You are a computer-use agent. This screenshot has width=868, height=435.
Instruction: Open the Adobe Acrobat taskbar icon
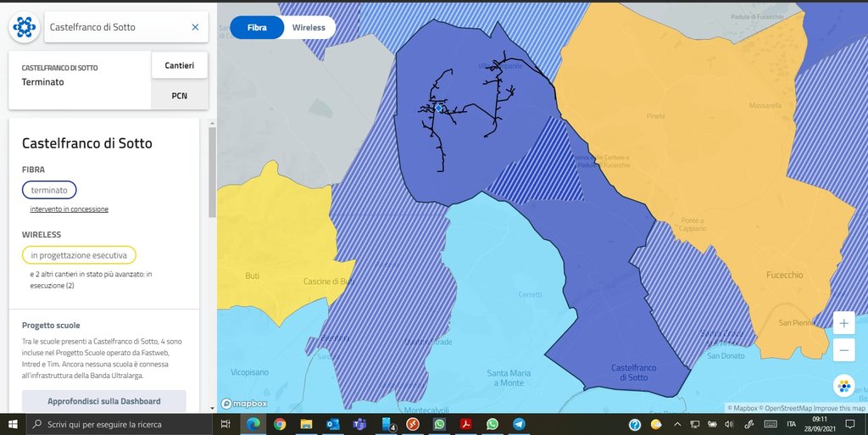click(465, 424)
